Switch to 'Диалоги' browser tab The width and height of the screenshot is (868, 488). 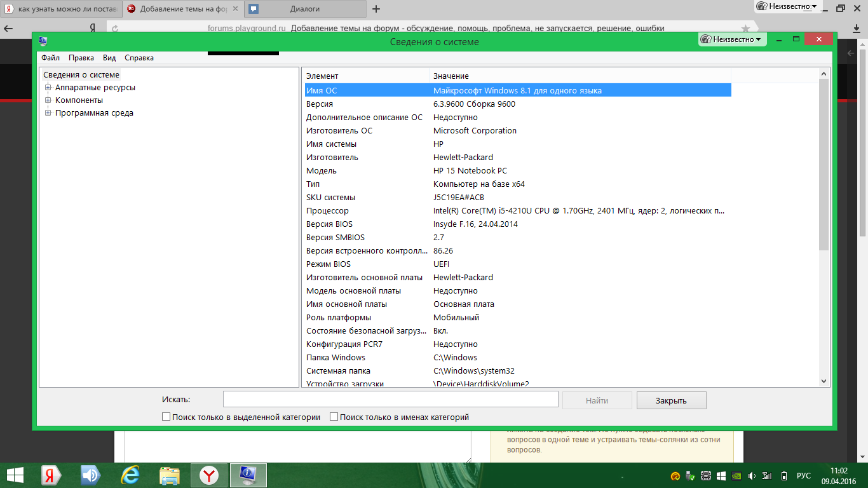pyautogui.click(x=305, y=9)
